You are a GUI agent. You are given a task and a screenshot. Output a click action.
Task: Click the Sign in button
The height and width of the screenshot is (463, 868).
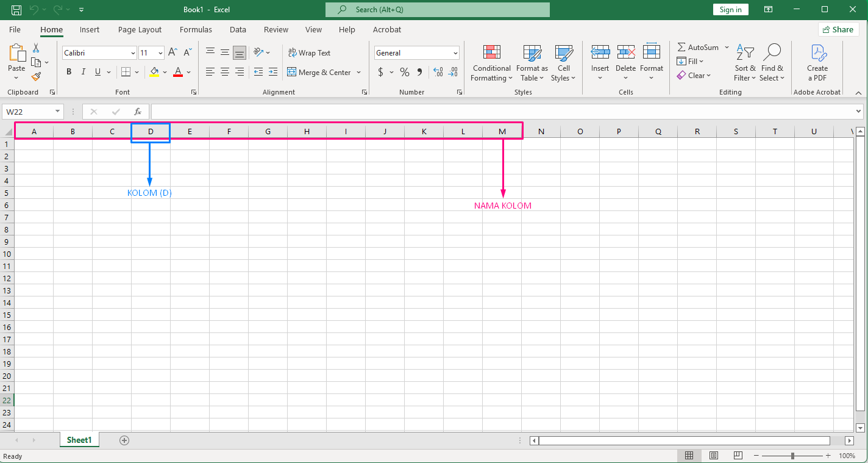coord(730,10)
